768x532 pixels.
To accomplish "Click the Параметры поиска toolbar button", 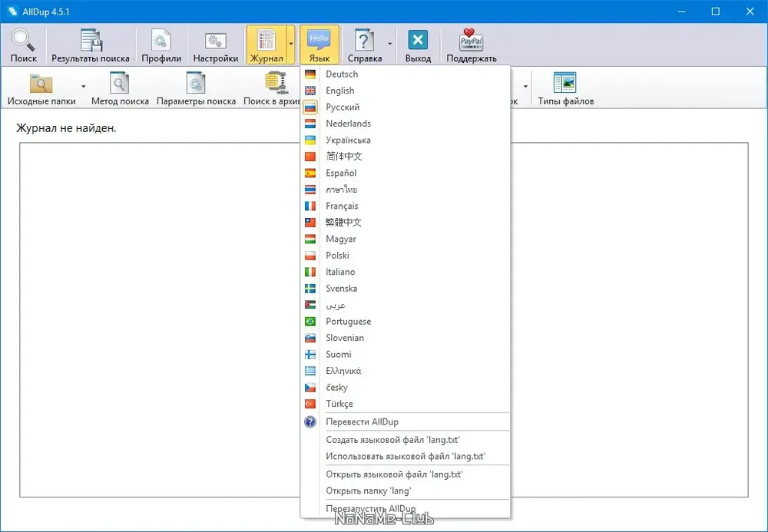I will point(196,88).
